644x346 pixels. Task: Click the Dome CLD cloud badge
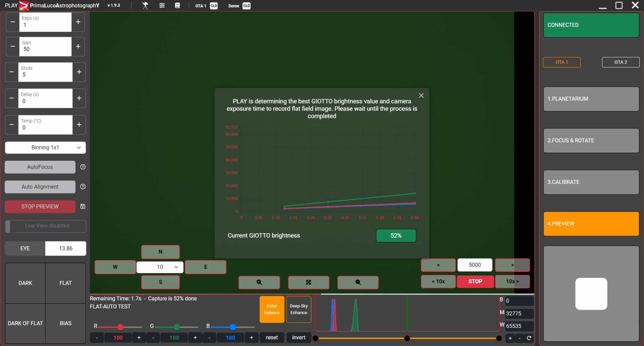click(x=247, y=6)
